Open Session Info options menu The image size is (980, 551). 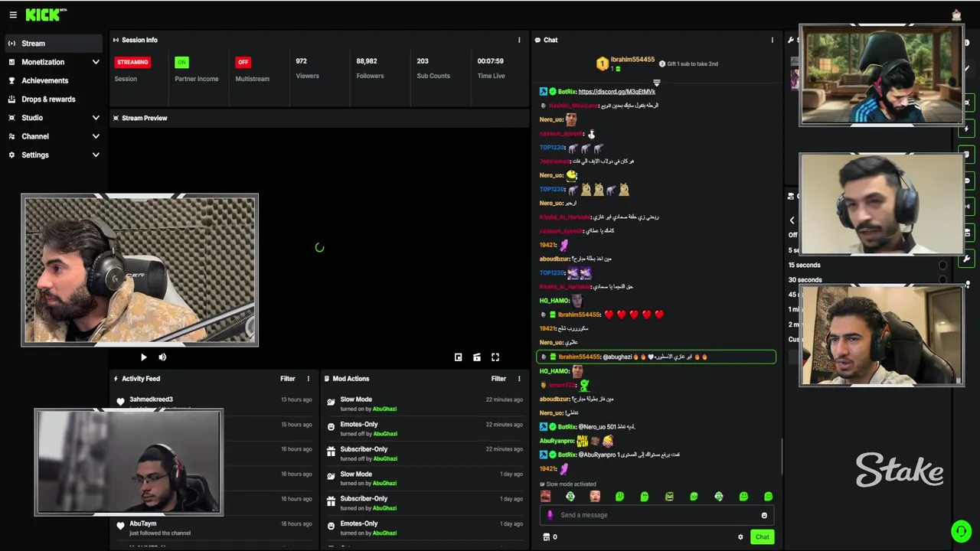point(519,40)
